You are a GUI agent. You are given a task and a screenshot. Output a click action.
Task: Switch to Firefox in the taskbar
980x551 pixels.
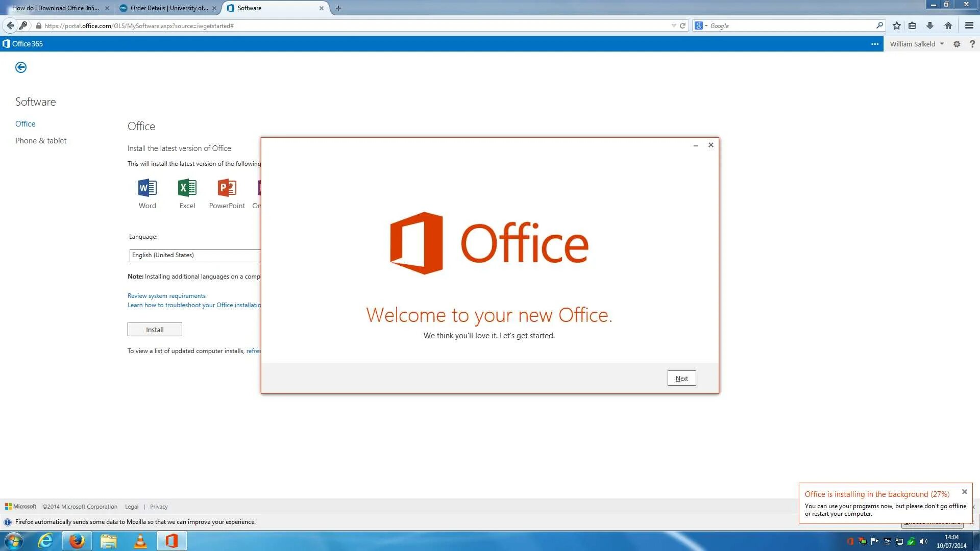[x=77, y=541]
